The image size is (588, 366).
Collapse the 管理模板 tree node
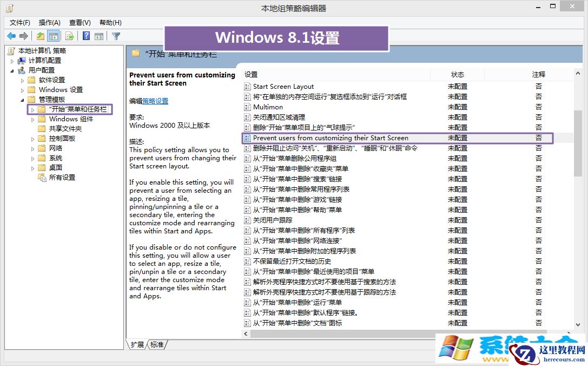(22, 99)
